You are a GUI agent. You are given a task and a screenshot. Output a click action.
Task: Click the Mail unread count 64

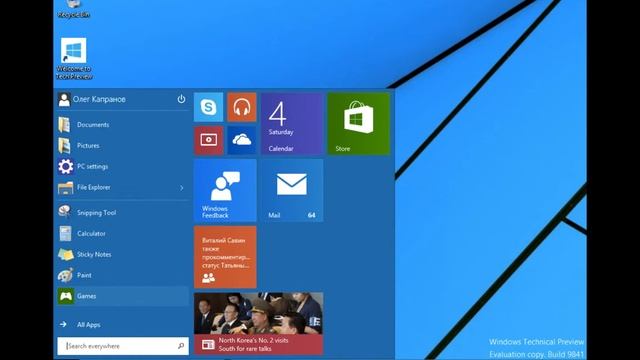[x=311, y=215]
